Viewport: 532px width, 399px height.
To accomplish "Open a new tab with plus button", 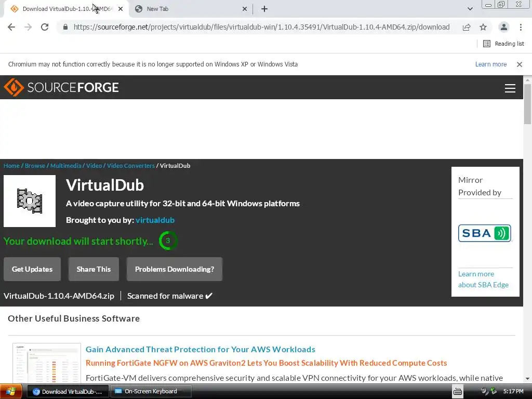I will click(x=264, y=9).
